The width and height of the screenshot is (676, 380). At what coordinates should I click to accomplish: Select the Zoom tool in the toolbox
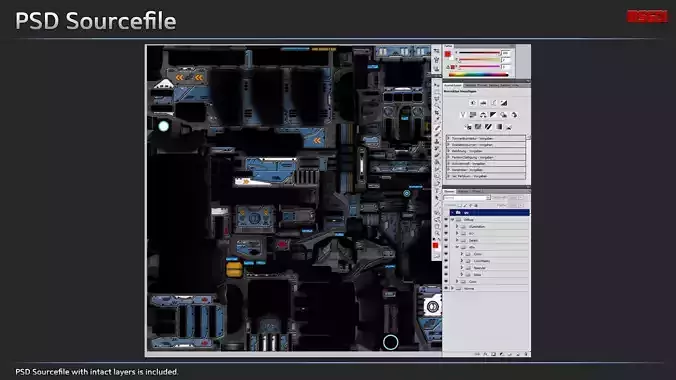pos(437,233)
